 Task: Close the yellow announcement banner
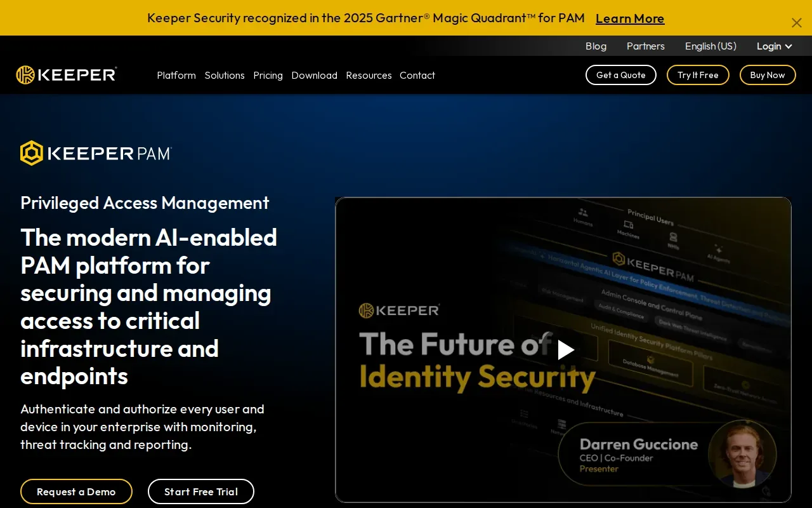pyautogui.click(x=796, y=23)
